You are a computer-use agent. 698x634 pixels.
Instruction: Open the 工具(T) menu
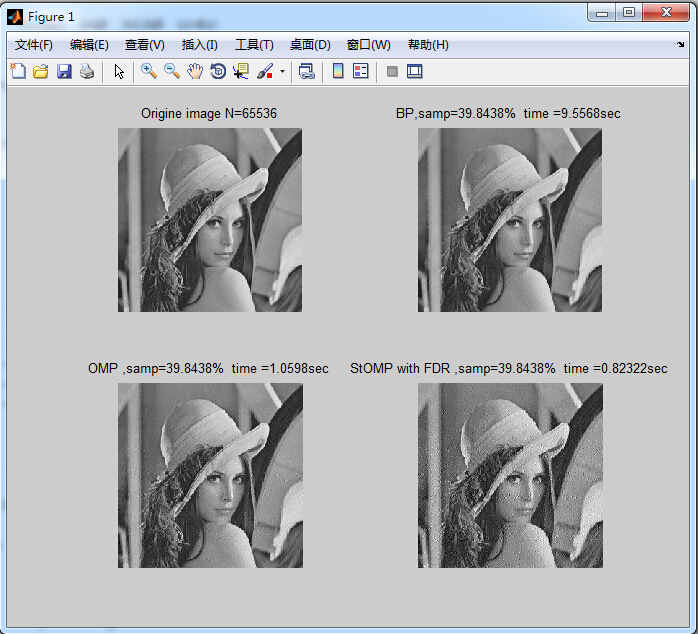tap(254, 45)
